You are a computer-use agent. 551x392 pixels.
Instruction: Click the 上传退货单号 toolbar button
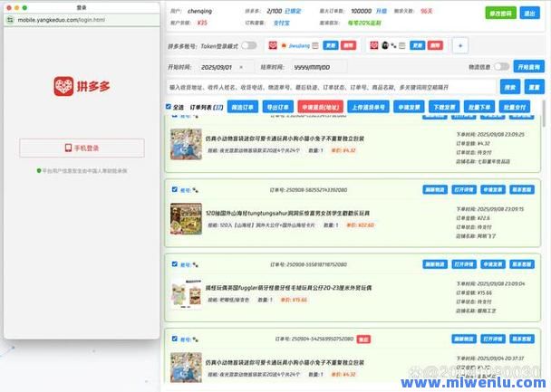[x=368, y=107]
